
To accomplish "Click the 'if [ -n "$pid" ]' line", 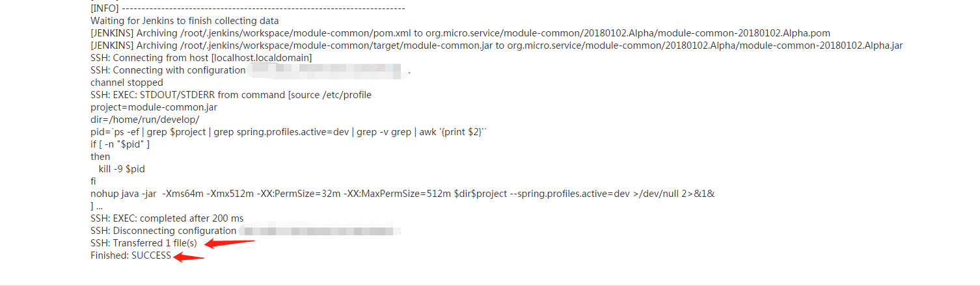I will [120, 144].
